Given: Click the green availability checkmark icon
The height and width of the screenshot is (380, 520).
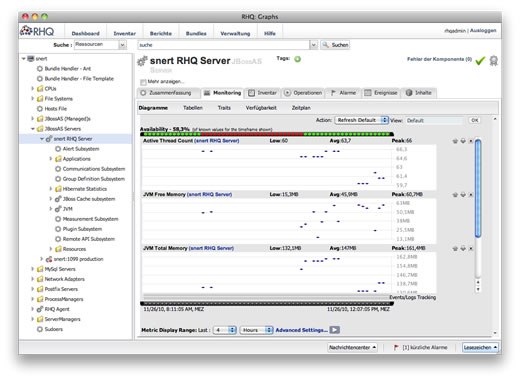Looking at the screenshot, I should [480, 61].
